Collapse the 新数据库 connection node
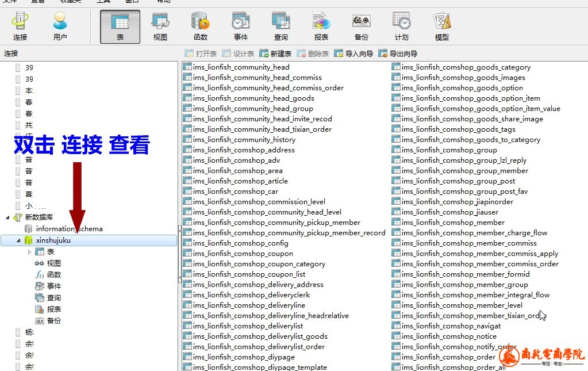This screenshot has height=371, width=588. pos(7,217)
